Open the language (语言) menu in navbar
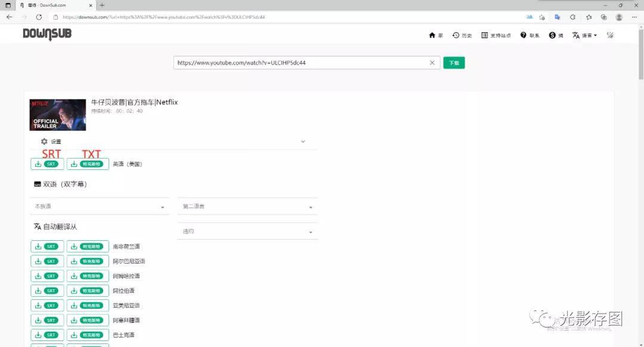 pyautogui.click(x=584, y=35)
